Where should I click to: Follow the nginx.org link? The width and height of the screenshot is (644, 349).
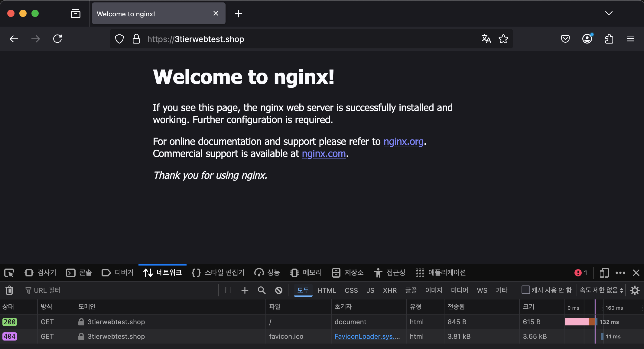tap(403, 142)
